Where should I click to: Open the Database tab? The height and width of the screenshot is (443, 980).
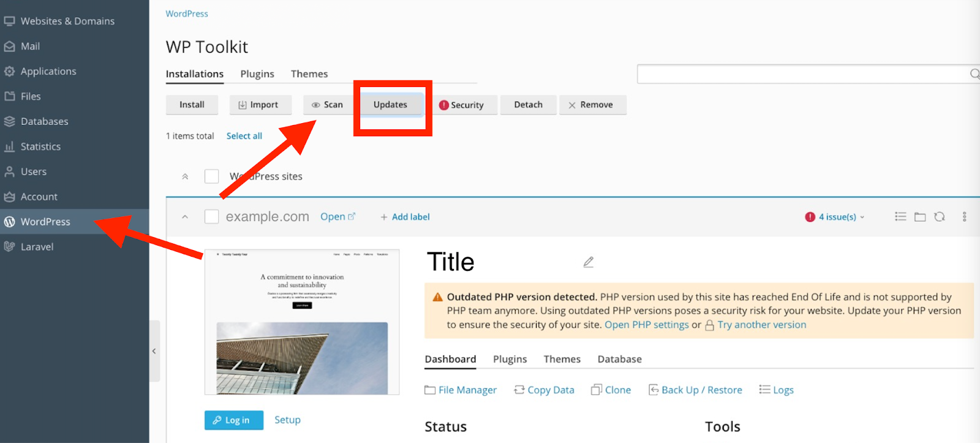[x=620, y=360]
